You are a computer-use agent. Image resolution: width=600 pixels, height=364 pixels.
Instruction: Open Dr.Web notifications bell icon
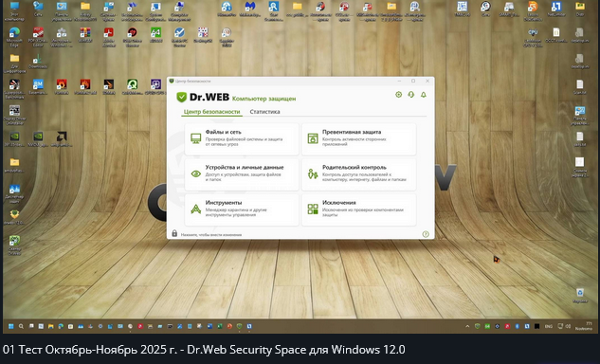[423, 95]
